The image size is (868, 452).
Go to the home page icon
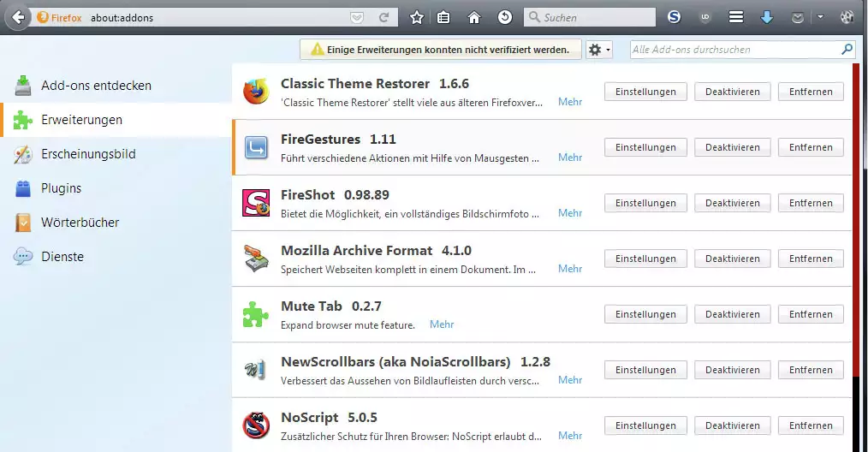(x=474, y=17)
